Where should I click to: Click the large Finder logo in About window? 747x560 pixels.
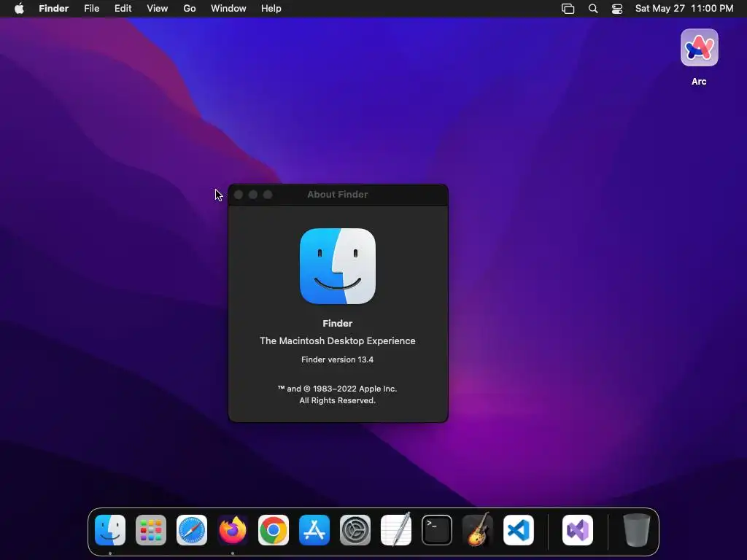point(338,266)
